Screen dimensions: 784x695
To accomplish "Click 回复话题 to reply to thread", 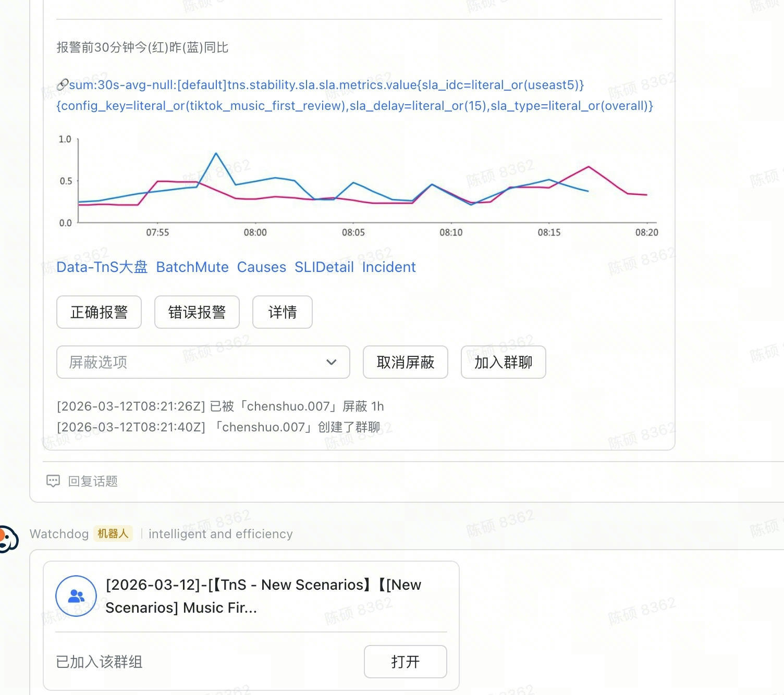I will point(93,481).
